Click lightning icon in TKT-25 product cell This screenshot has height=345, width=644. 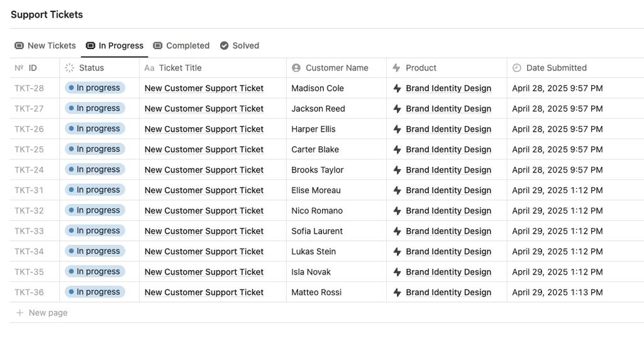397,150
